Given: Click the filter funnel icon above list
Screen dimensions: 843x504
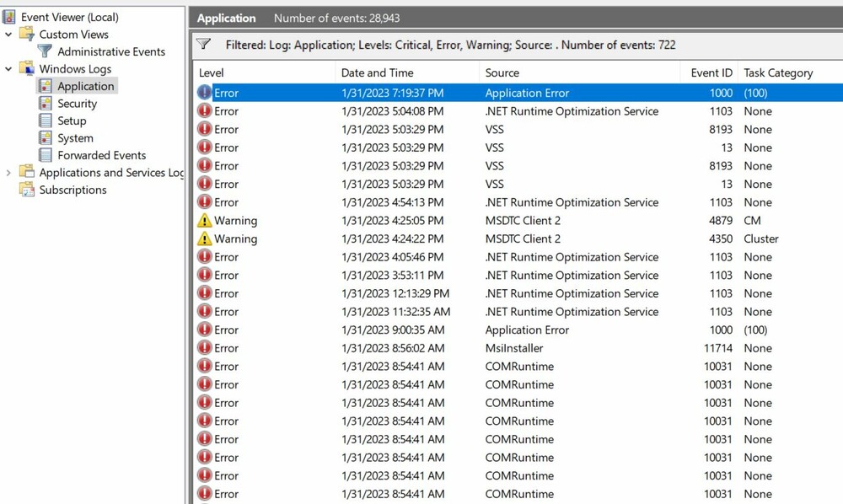Looking at the screenshot, I should click(x=203, y=45).
